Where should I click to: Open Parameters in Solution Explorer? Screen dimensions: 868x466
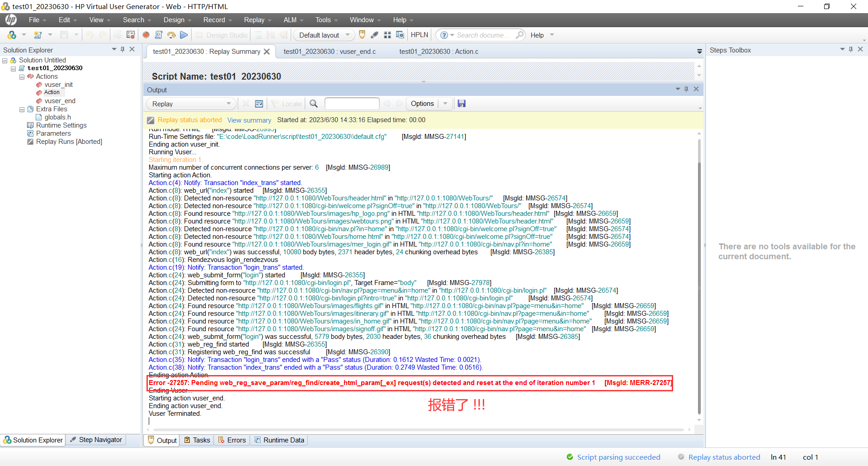click(x=53, y=133)
